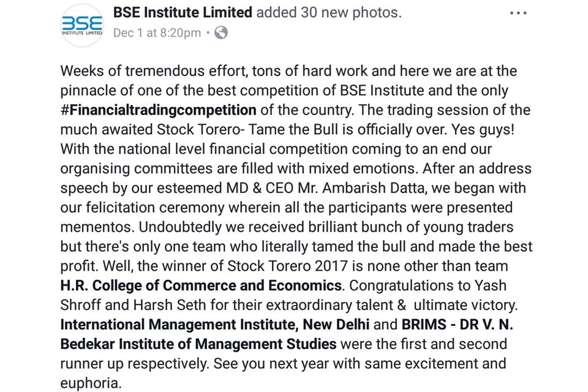Open the post options three-dot menu
Screen dimensions: 588x392
pyautogui.click(x=518, y=13)
